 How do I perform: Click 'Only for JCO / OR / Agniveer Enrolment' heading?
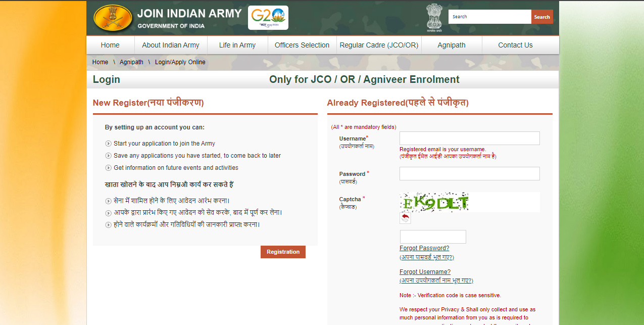click(364, 79)
